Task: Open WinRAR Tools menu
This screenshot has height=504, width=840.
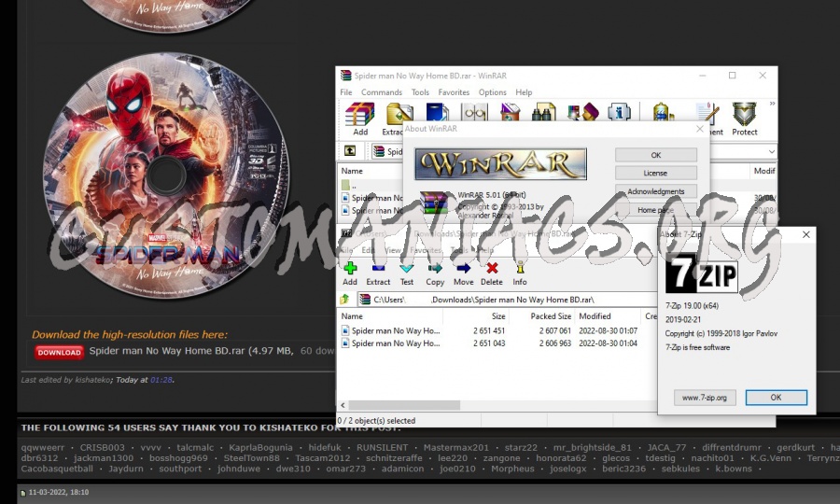Action: (x=420, y=92)
